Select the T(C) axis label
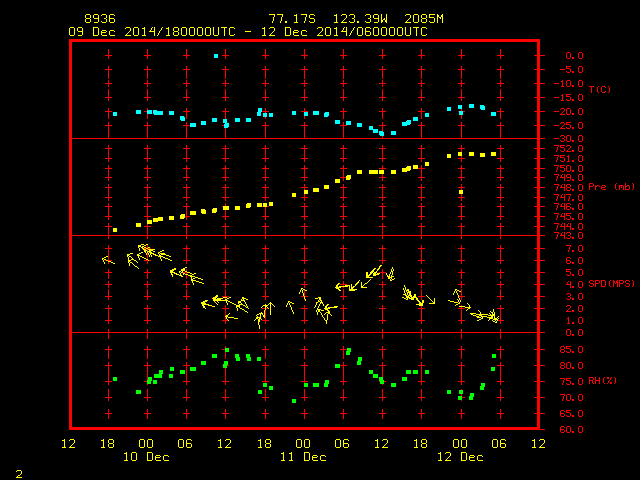640x480 pixels. click(600, 89)
